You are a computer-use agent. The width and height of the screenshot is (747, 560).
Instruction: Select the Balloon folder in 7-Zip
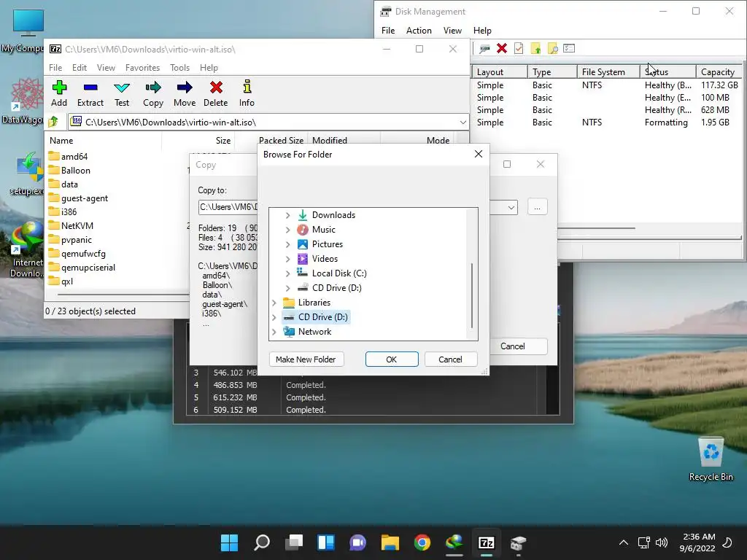[x=75, y=171]
